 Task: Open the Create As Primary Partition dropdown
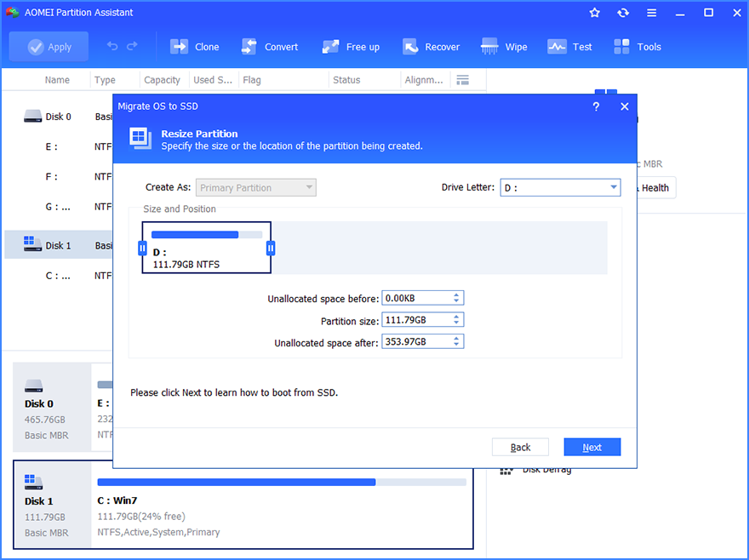[x=256, y=187]
